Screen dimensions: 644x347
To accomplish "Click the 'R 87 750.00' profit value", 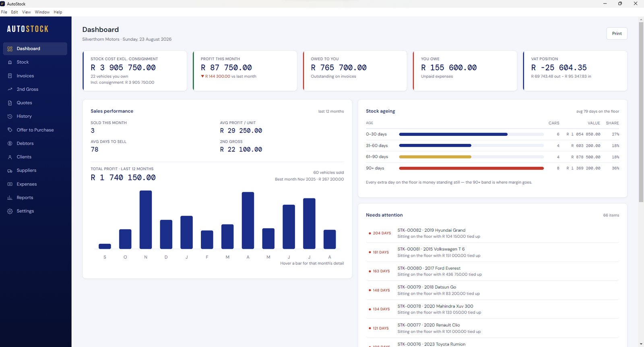I will (x=226, y=68).
